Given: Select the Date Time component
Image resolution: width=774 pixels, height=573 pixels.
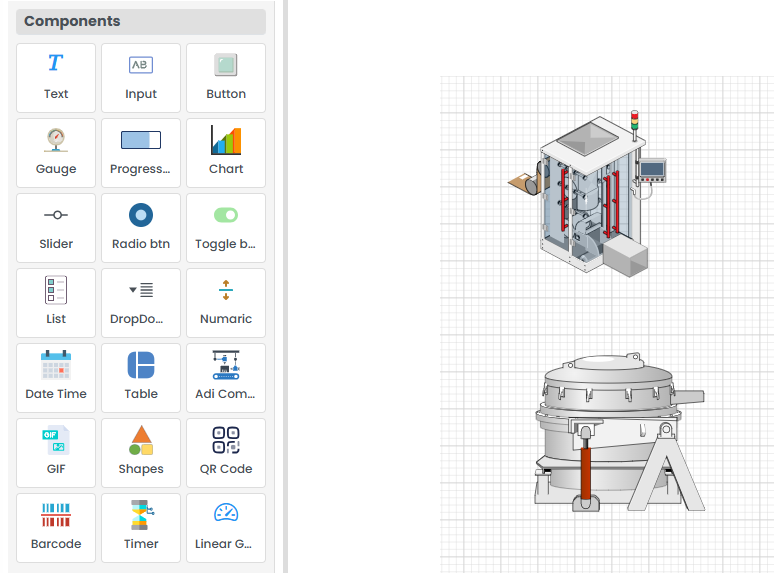Looking at the screenshot, I should 56,378.
